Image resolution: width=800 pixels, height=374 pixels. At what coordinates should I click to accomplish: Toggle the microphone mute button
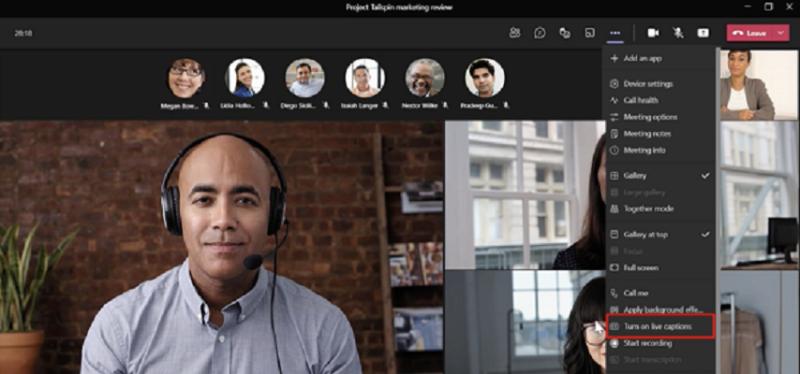coord(678,33)
